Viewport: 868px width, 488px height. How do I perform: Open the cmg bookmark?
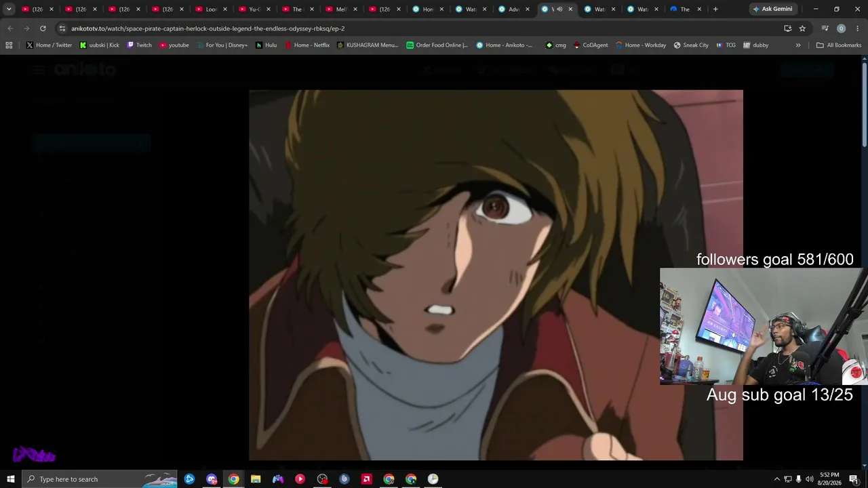tap(555, 45)
